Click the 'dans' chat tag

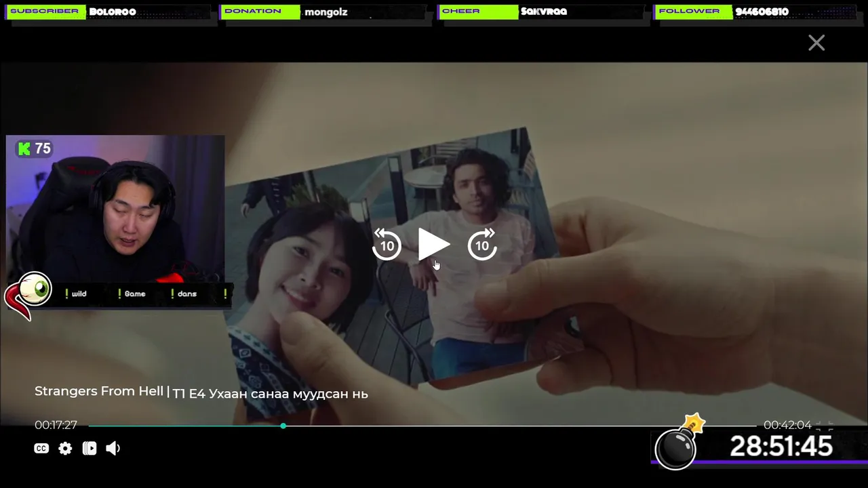click(187, 293)
